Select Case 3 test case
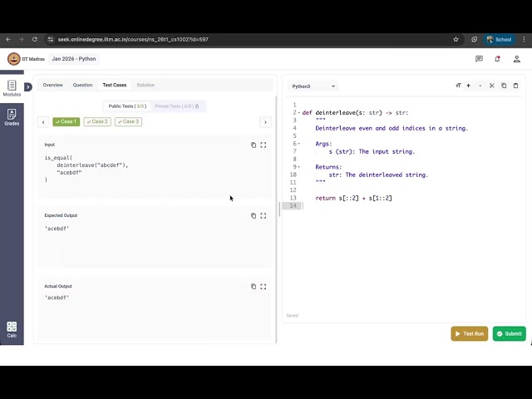 [x=128, y=122]
